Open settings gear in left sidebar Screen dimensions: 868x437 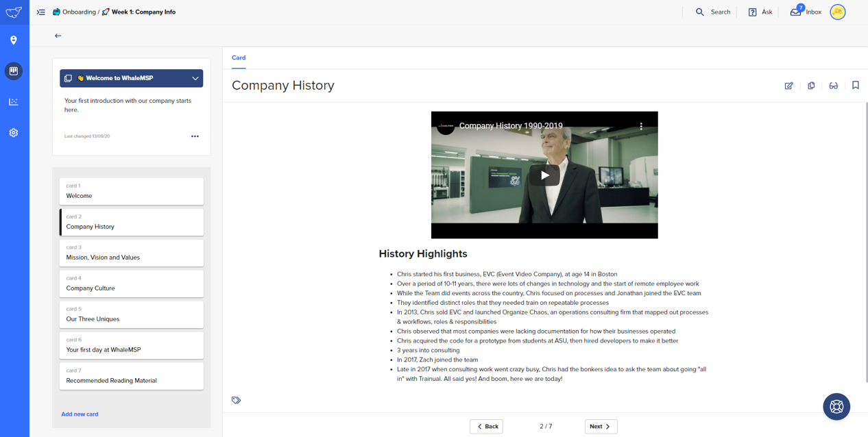(14, 133)
